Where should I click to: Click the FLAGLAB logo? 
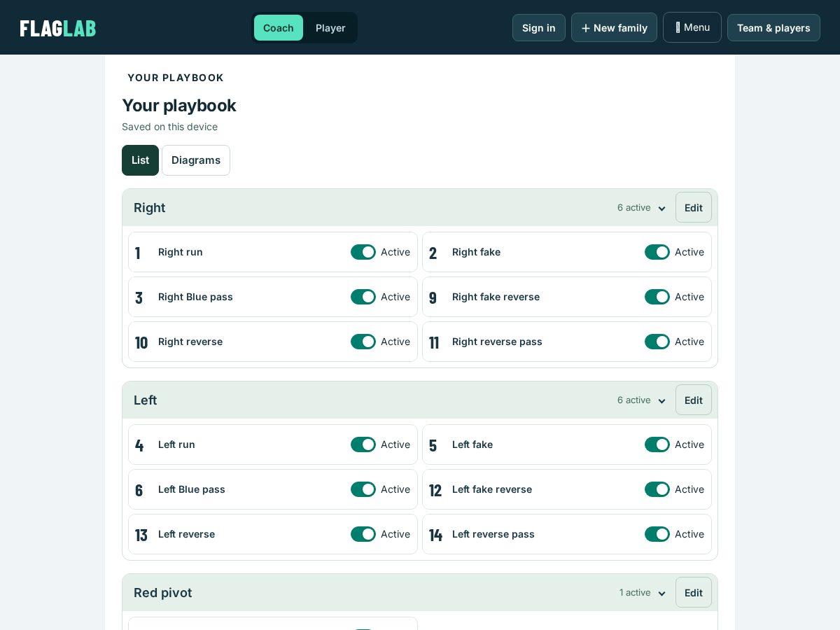coord(58,28)
